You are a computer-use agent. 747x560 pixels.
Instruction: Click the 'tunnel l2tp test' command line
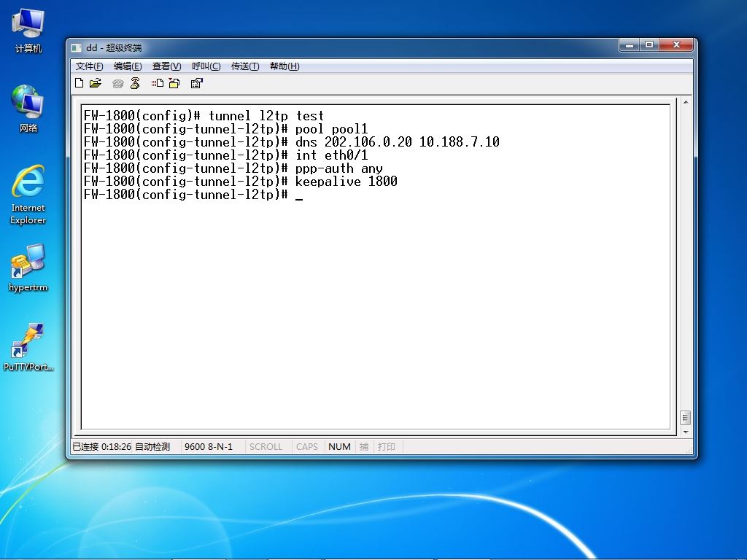[204, 116]
